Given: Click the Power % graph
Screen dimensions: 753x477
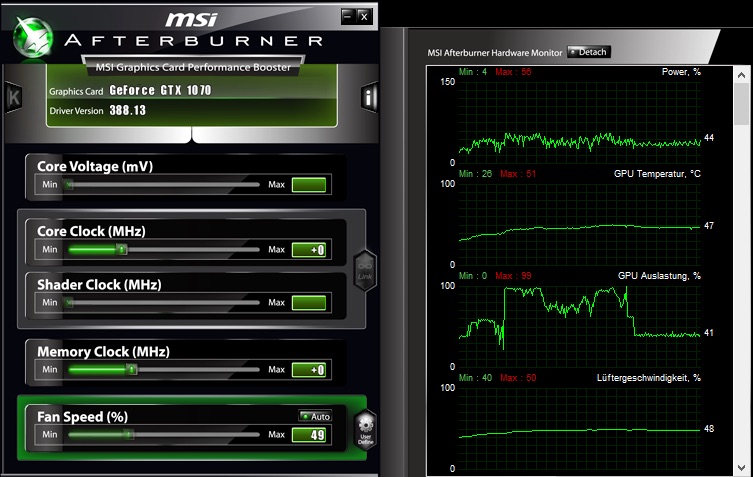Looking at the screenshot, I should click(580, 122).
